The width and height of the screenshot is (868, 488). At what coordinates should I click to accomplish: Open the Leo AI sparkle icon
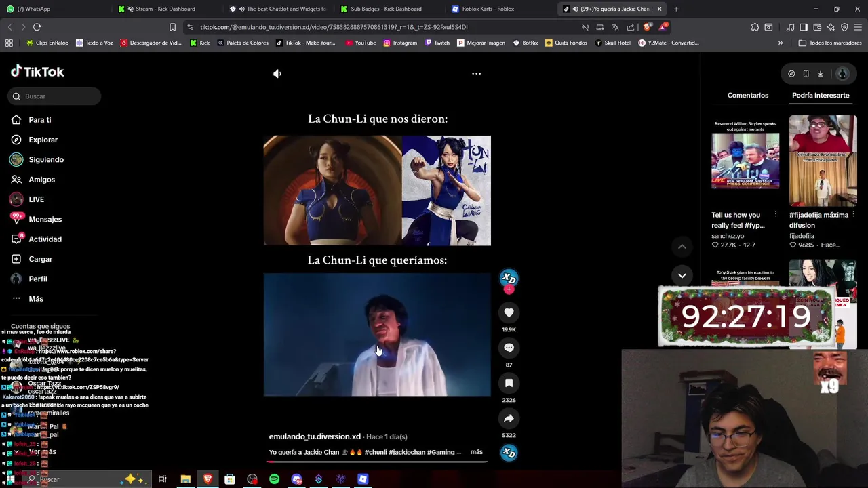coord(831,27)
